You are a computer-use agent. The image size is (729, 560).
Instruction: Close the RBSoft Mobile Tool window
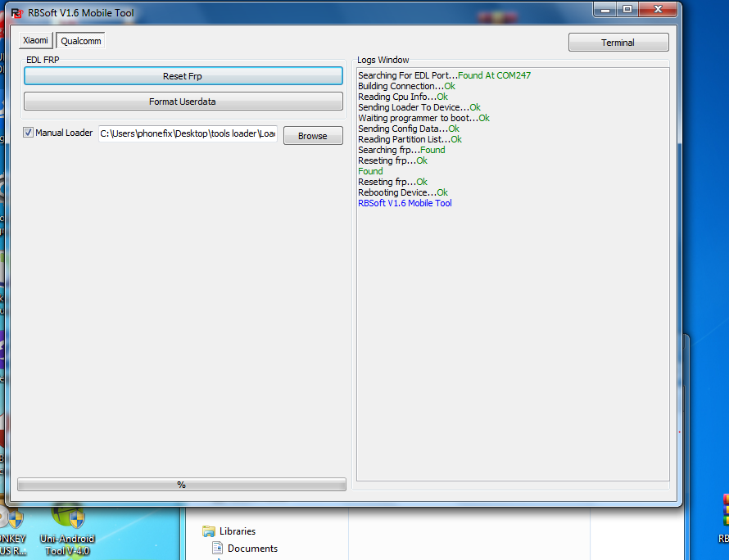pyautogui.click(x=658, y=9)
